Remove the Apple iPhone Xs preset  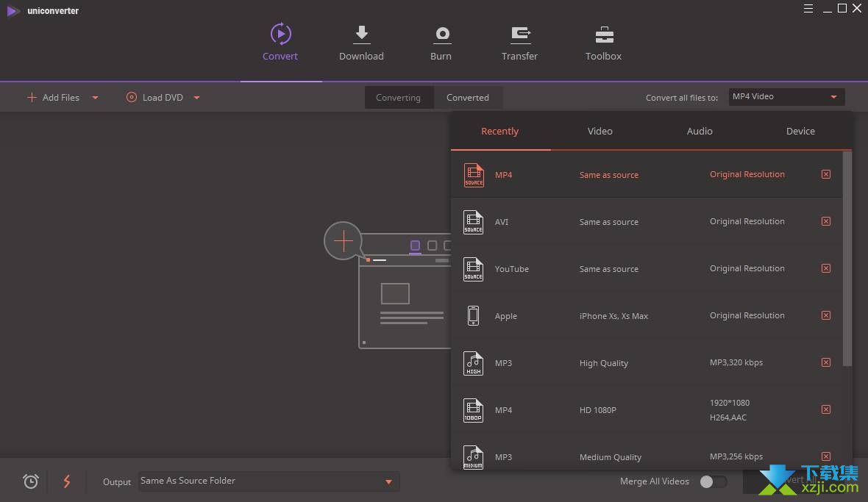pos(826,315)
